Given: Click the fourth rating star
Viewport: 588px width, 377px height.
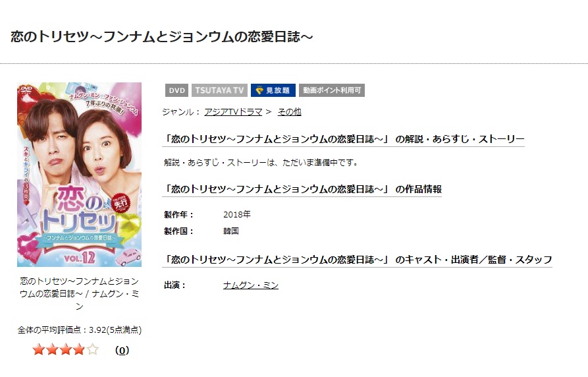Looking at the screenshot, I should click(x=79, y=350).
